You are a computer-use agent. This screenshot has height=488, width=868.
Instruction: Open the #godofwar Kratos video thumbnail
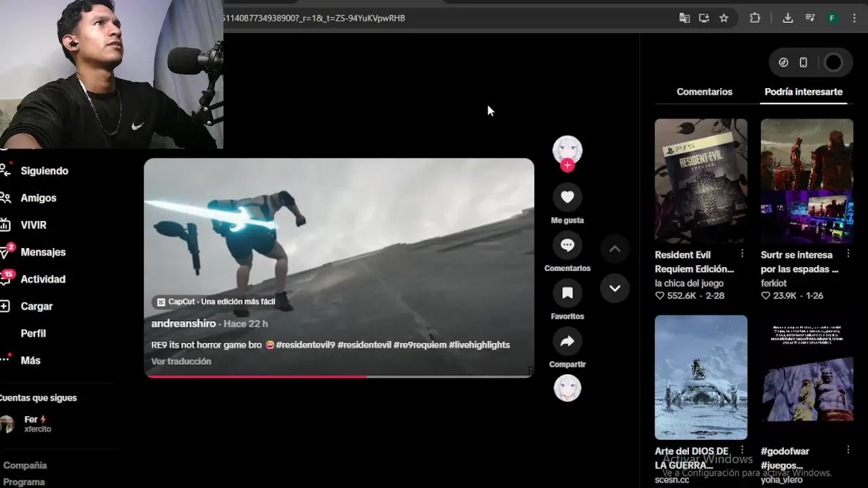807,377
